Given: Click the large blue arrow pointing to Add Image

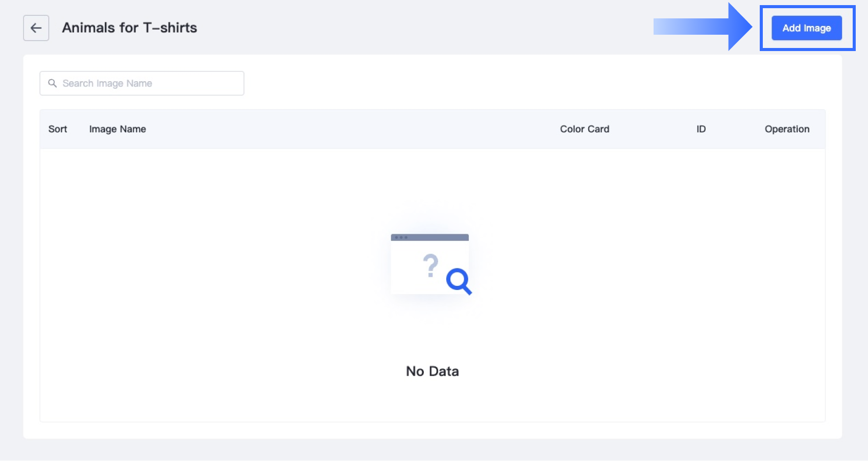Looking at the screenshot, I should pos(710,27).
